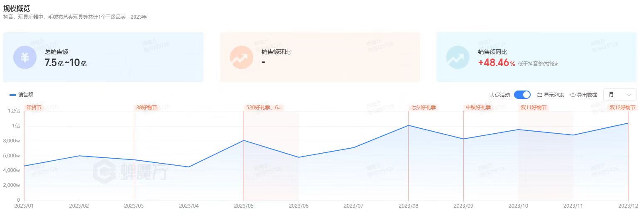Click the 2023/03 axis label
The height and width of the screenshot is (218, 644).
[x=134, y=206]
